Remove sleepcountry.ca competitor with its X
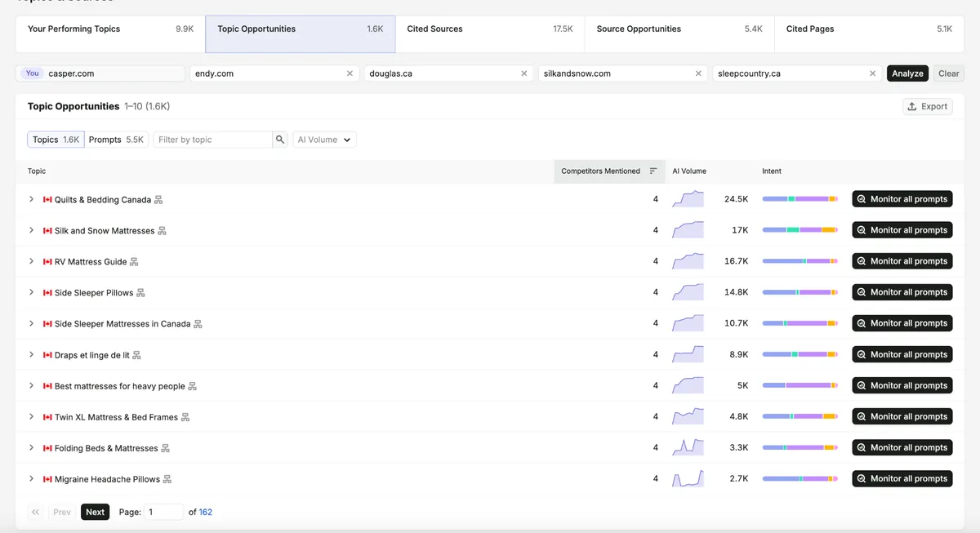 (x=872, y=73)
